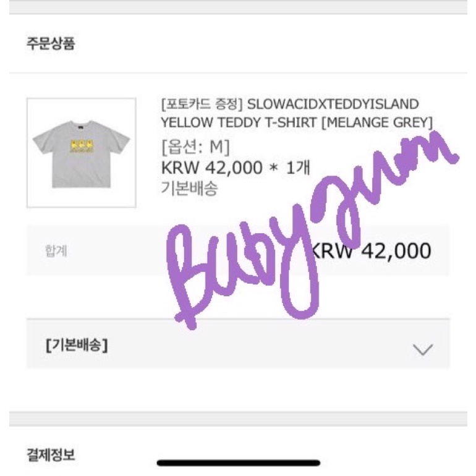Screen dimensions: 476x476
Task: Click the letter B of purple watermark
Action: (198, 272)
